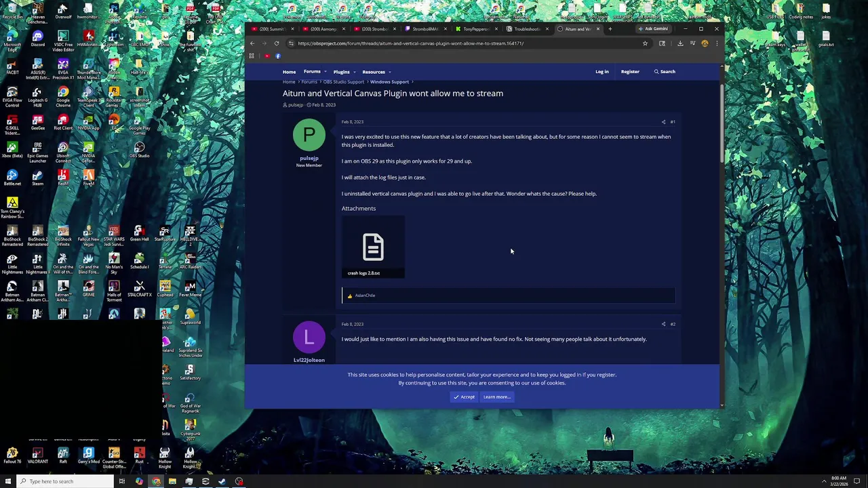The width and height of the screenshot is (868, 488).
Task: Launch VALORANT desktop shortcut
Action: [37, 455]
